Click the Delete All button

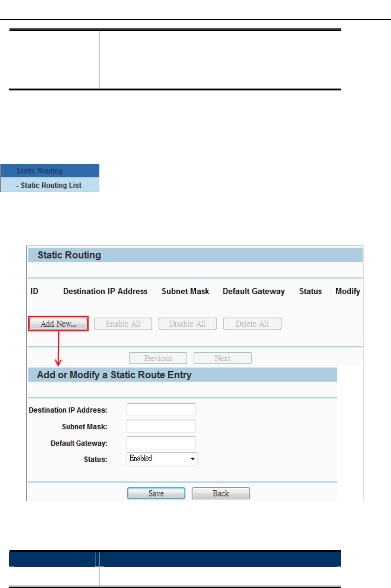click(x=252, y=324)
